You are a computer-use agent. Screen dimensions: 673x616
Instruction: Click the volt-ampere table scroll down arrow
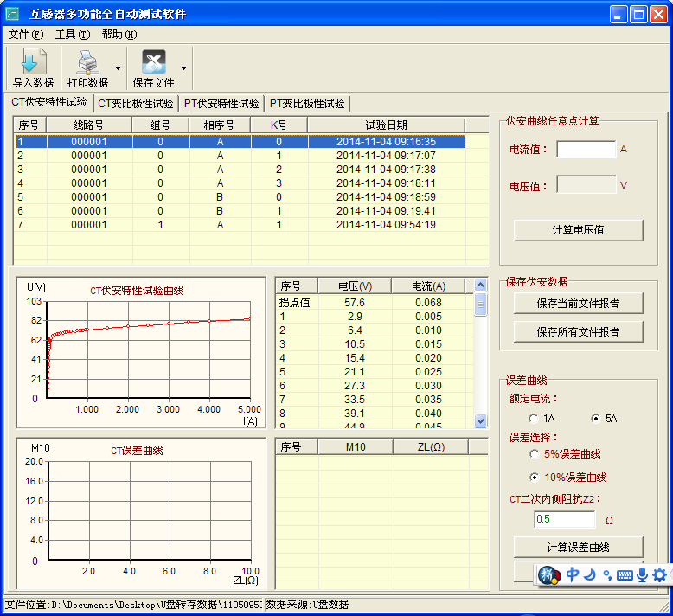(x=481, y=420)
